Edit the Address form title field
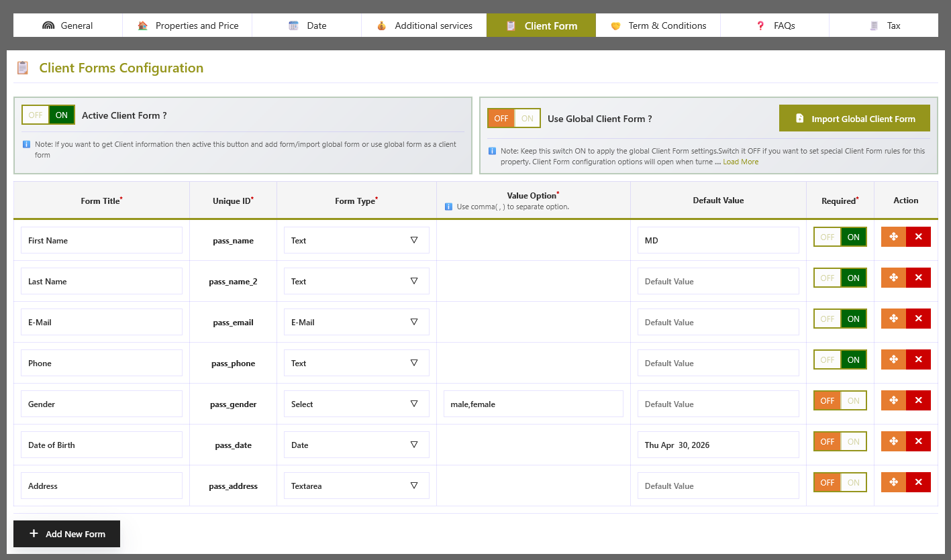Image resolution: width=951 pixels, height=560 pixels. (101, 486)
